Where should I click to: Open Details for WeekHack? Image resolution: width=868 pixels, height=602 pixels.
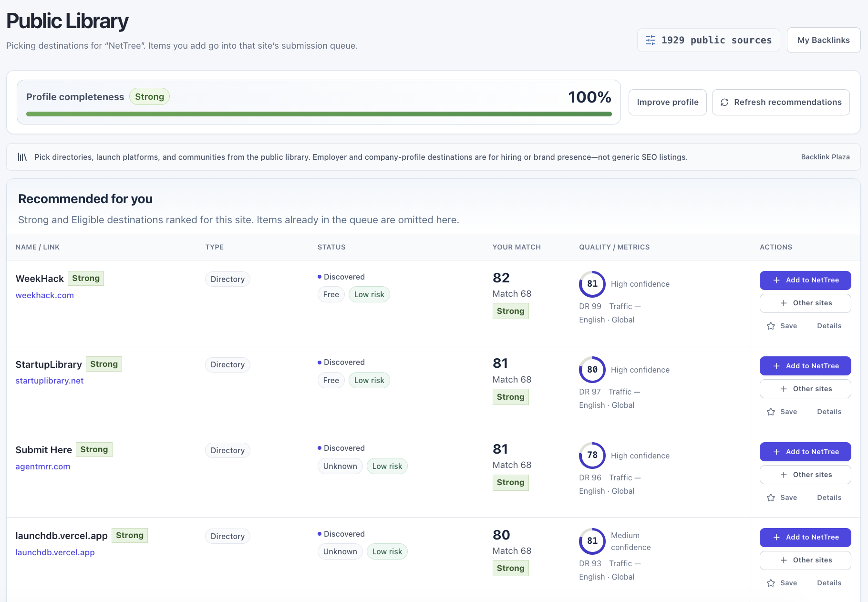click(x=829, y=326)
